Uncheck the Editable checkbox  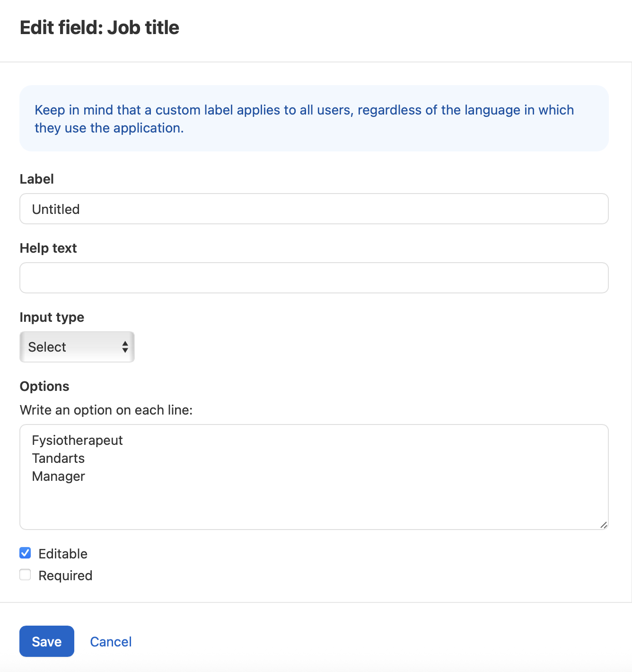tap(25, 553)
